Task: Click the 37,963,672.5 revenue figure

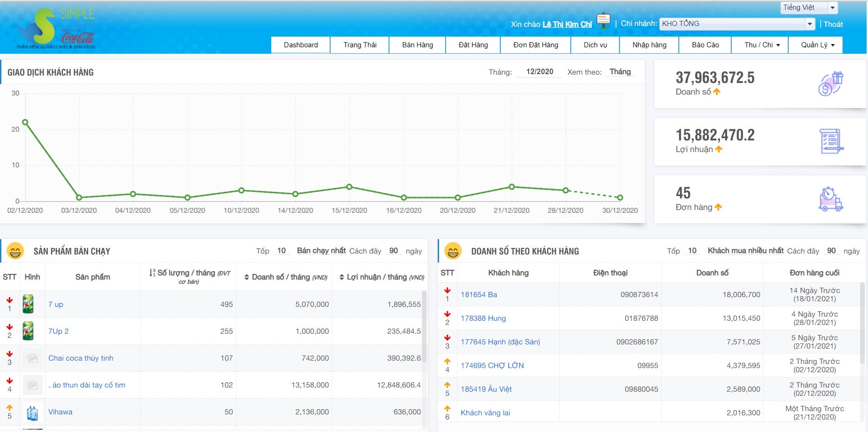Action: (x=715, y=77)
